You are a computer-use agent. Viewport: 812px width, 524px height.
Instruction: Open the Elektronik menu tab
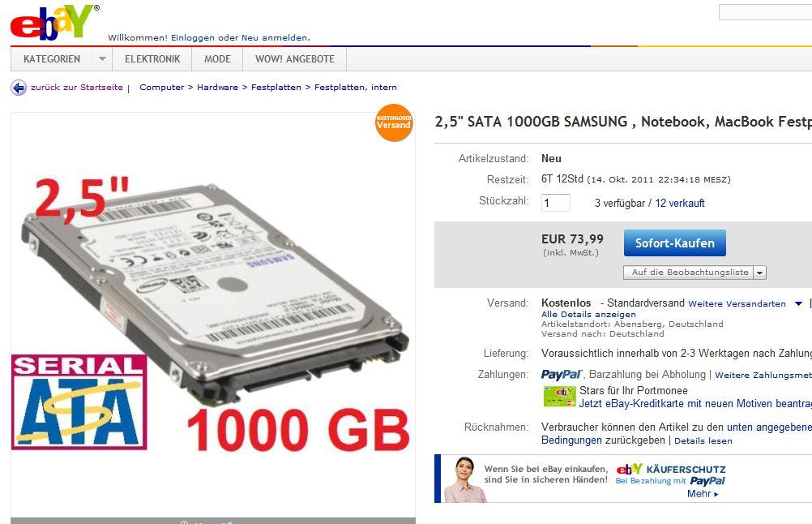(152, 59)
